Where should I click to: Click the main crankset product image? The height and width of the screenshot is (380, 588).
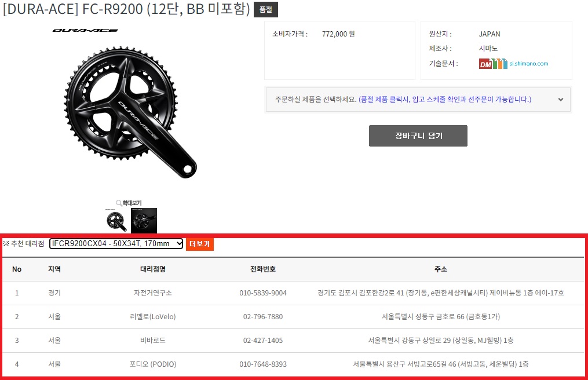[x=130, y=112]
